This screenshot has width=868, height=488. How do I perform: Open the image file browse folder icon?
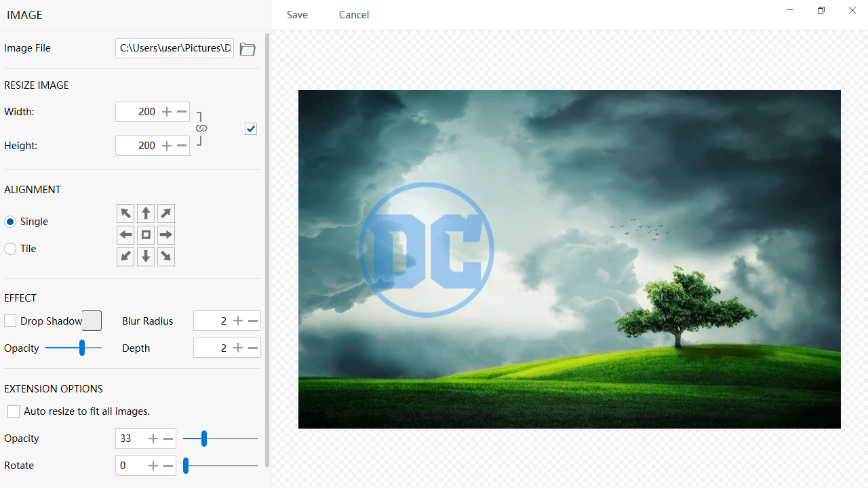coord(248,49)
